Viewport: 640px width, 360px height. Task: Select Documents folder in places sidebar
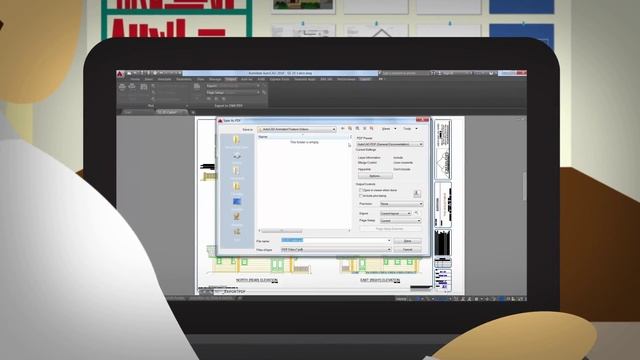point(236,172)
